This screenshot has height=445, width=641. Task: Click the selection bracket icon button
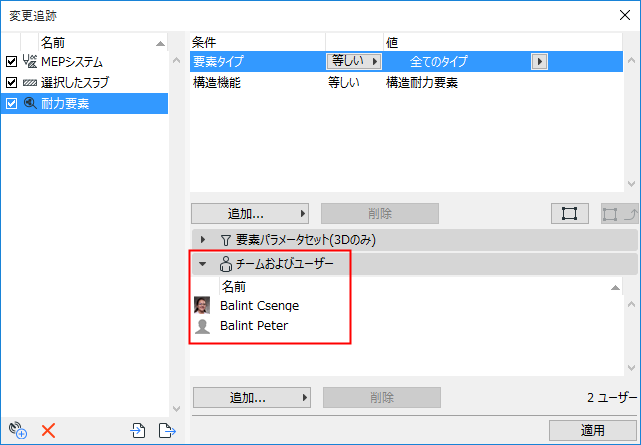569,213
